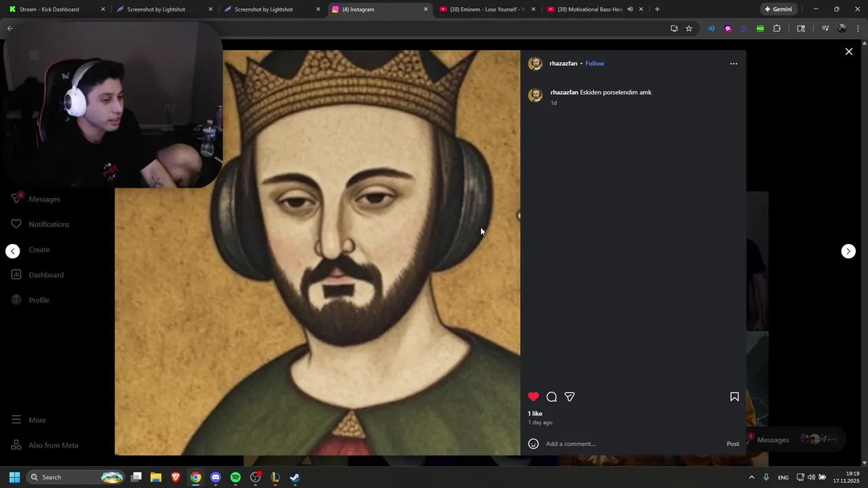Share the post with the paper-plane icon

[570, 396]
